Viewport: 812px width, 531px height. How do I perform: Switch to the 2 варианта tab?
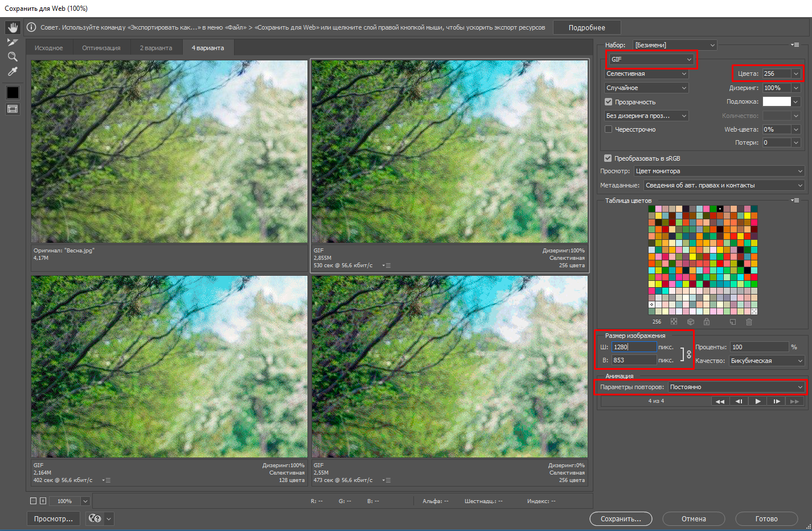pyautogui.click(x=156, y=48)
